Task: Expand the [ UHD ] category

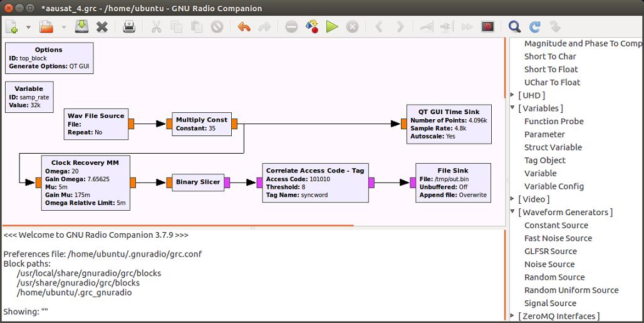Action: coord(512,95)
